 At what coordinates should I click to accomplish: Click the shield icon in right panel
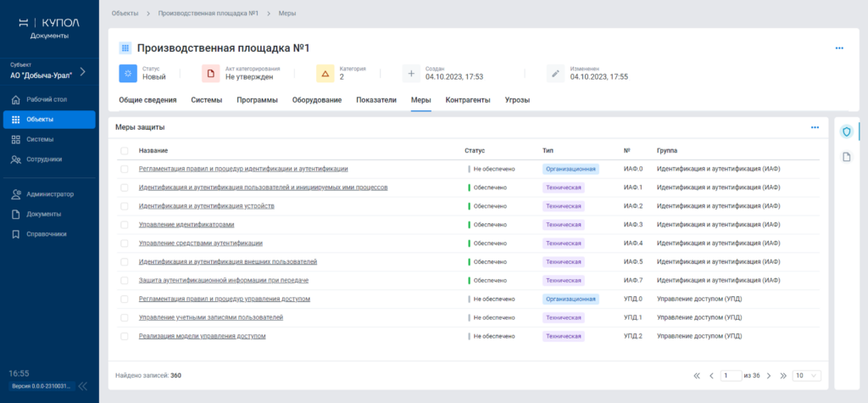pos(846,132)
